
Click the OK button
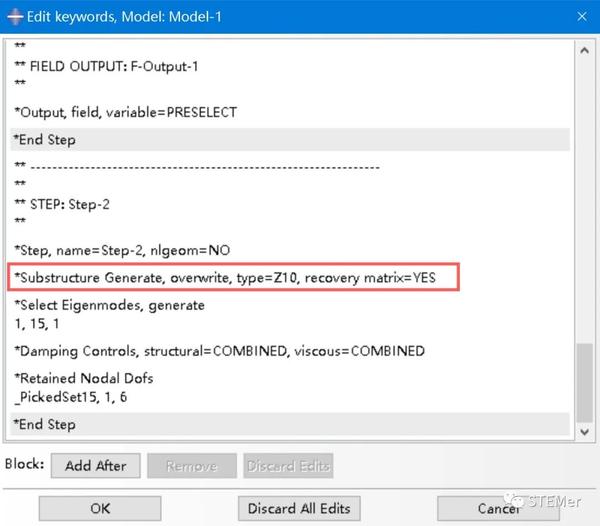(x=100, y=508)
